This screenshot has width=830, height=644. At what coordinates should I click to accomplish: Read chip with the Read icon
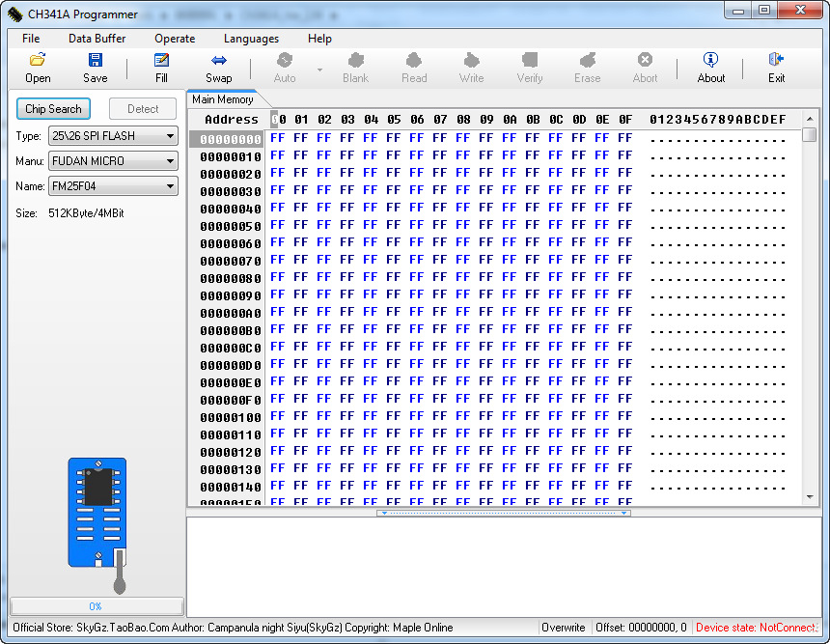[x=414, y=68]
